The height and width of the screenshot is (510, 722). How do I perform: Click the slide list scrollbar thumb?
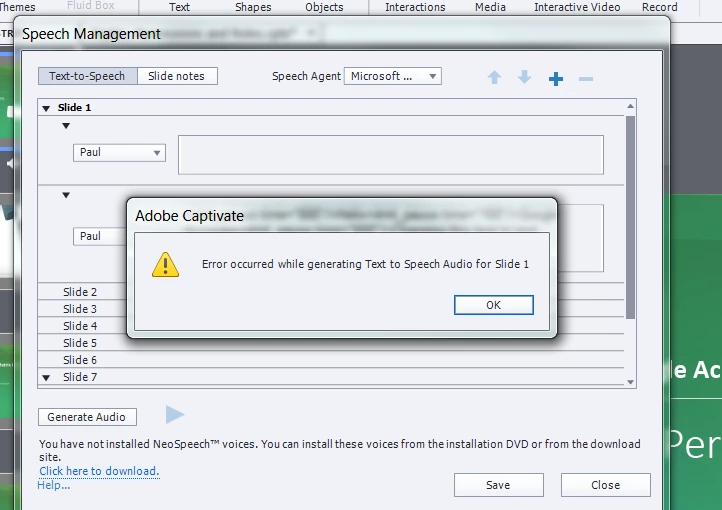[630, 217]
